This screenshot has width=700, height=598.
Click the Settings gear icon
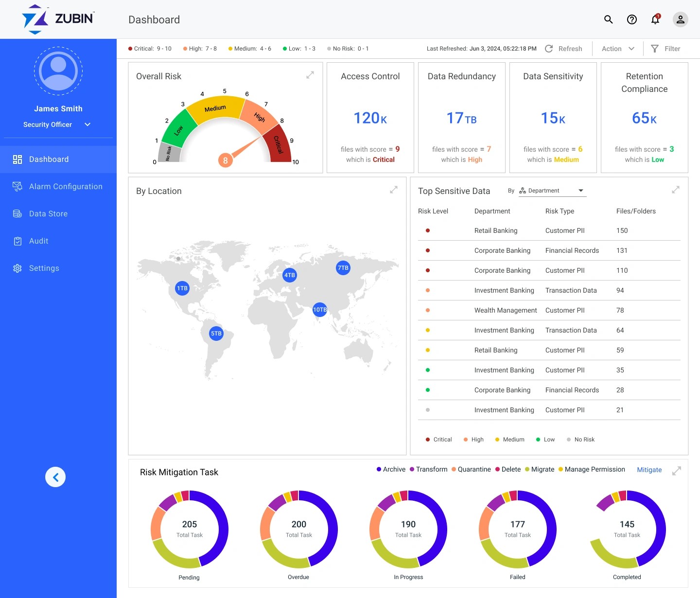[x=17, y=268]
